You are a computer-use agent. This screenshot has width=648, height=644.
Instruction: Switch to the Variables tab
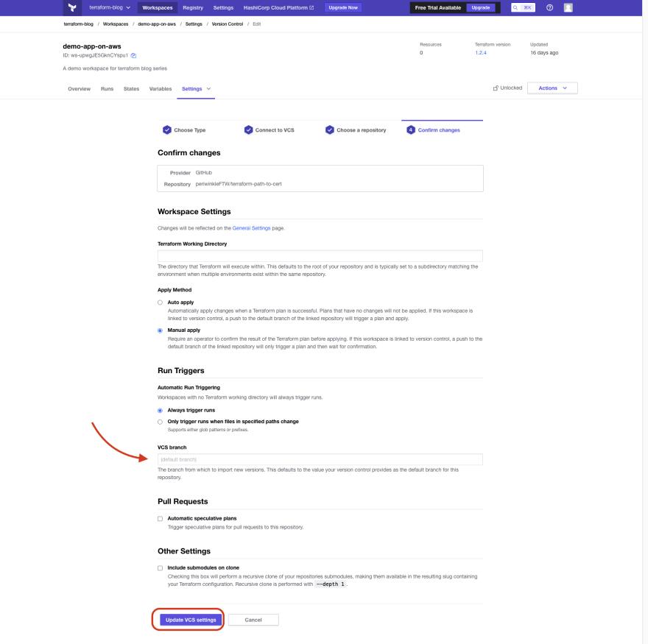point(161,89)
